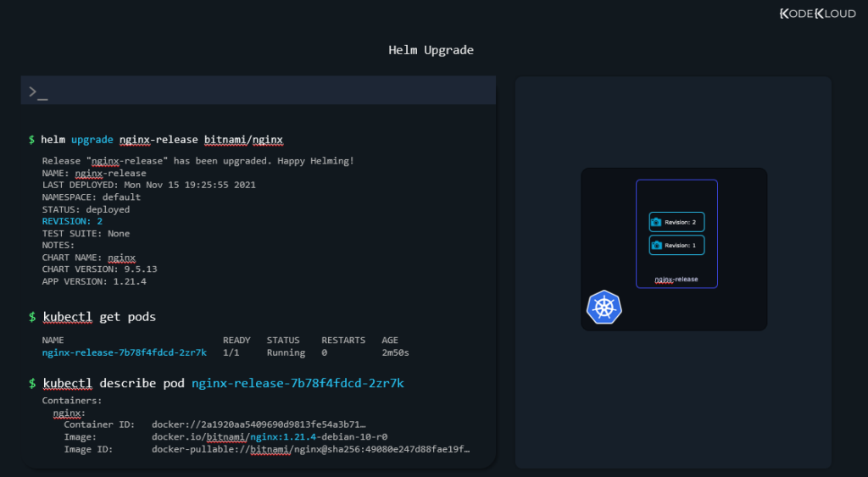Click pod name in the pods table row
The height and width of the screenshot is (477, 868).
(125, 352)
